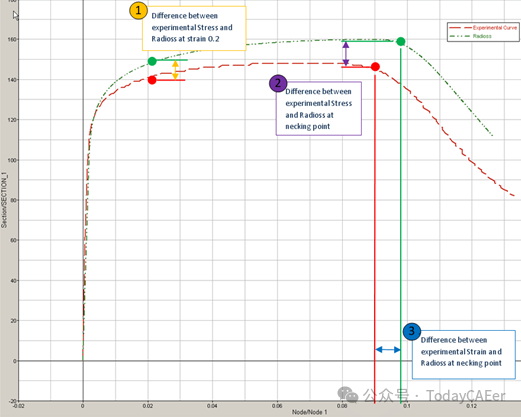
Task: Click the necking point strain annotation box
Action: (x=464, y=355)
